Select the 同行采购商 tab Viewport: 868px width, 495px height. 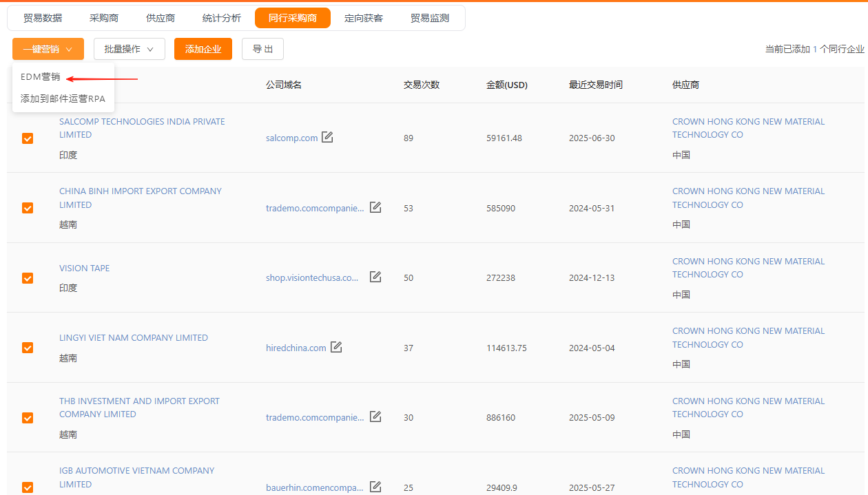293,18
